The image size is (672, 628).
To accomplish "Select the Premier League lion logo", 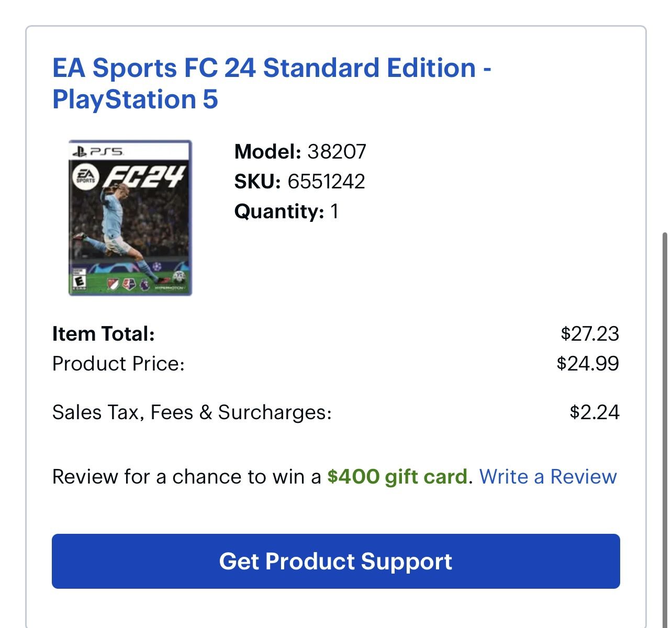I will point(143,283).
